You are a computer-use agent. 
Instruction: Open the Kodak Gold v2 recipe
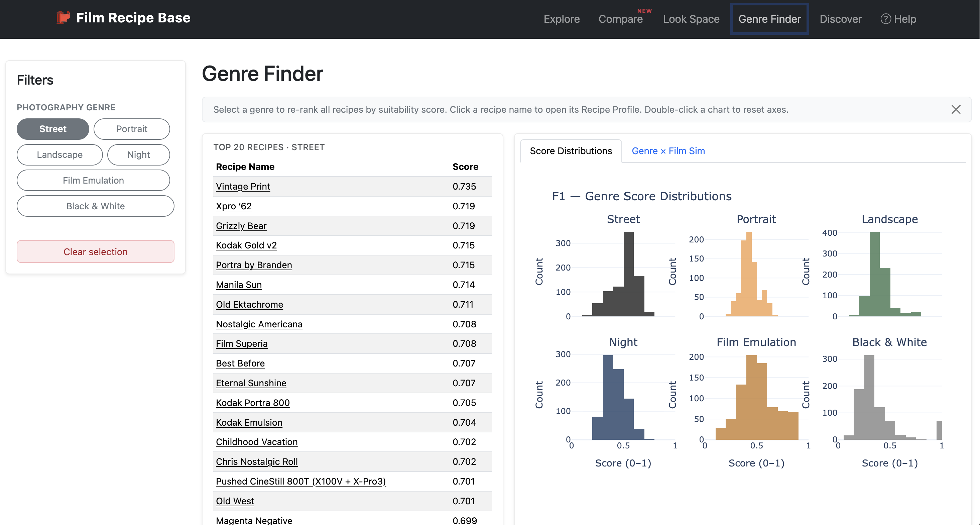[246, 245]
